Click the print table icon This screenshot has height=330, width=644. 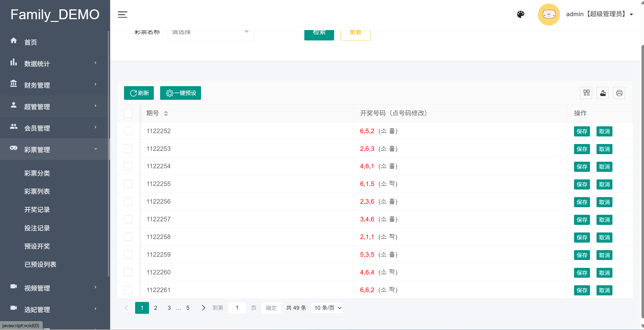[x=619, y=93]
